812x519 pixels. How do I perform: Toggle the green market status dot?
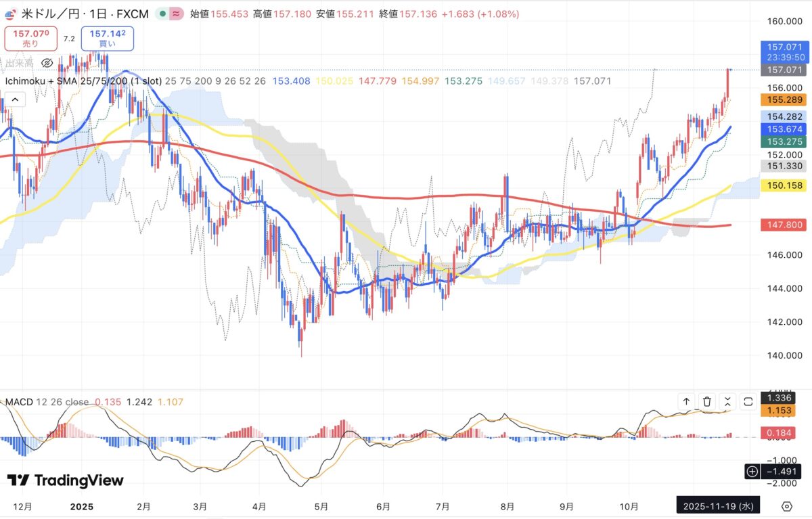click(162, 14)
